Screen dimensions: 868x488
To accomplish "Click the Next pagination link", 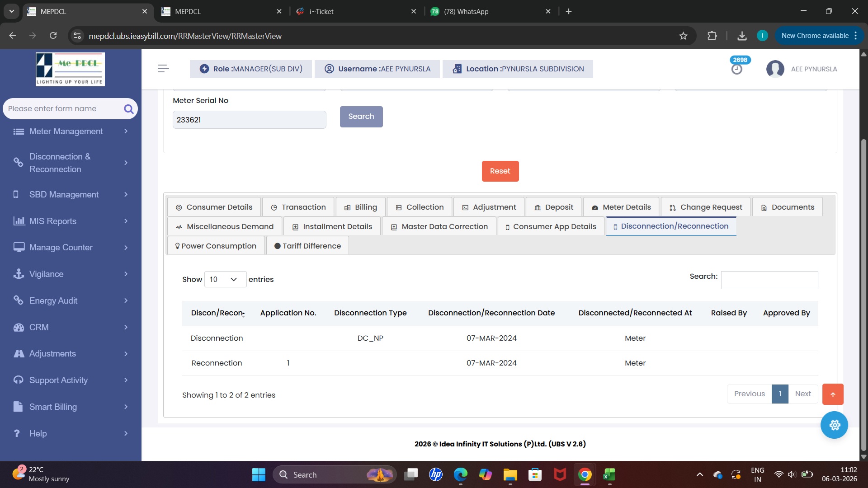I will (x=803, y=394).
